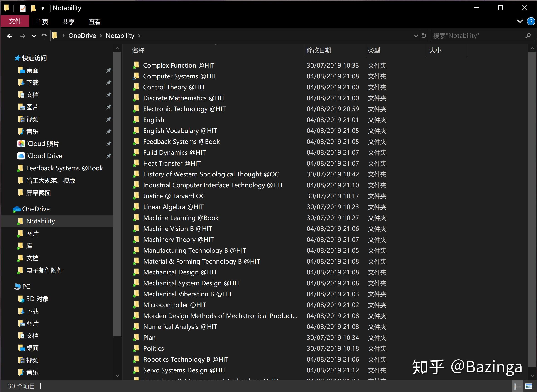Switch to details view icon in status bar

point(517,386)
